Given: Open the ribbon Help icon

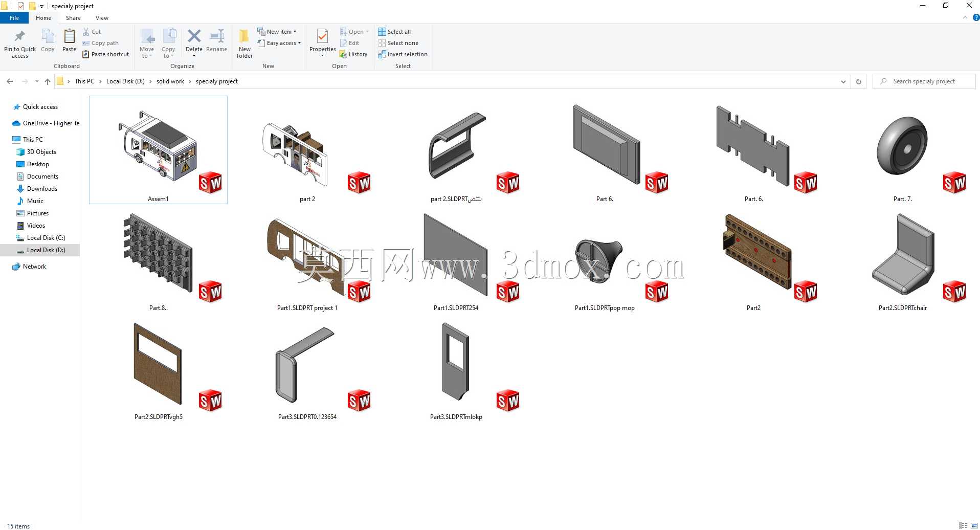Looking at the screenshot, I should (x=975, y=17).
